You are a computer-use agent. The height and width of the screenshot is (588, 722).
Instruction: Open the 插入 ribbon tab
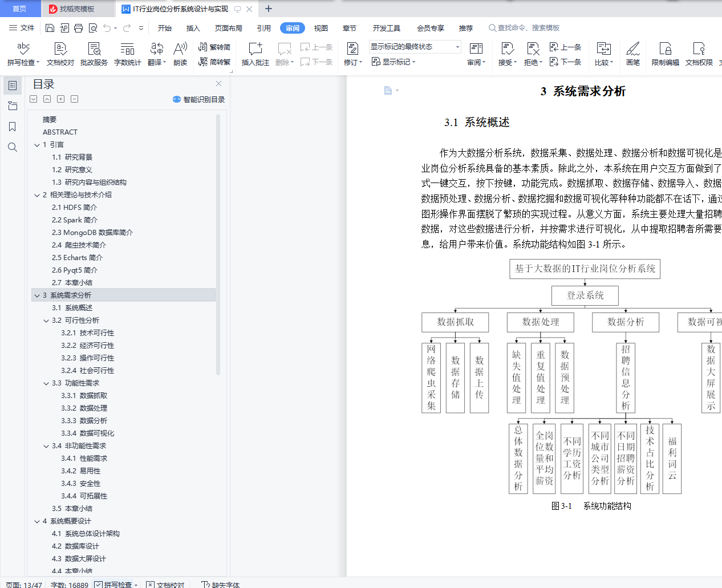[x=193, y=28]
